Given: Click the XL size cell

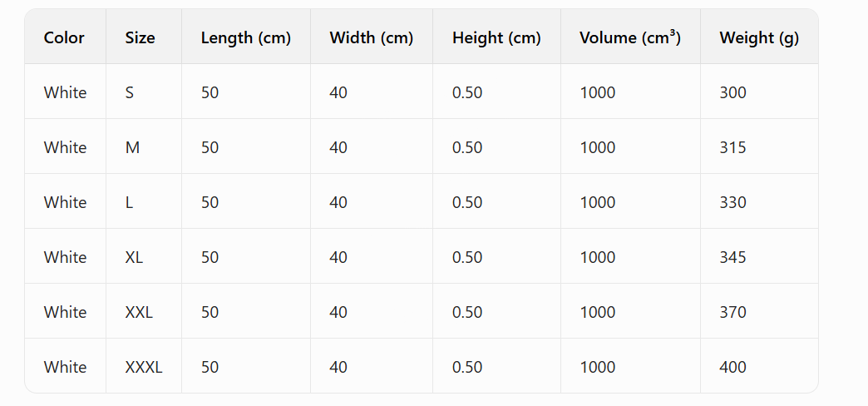Looking at the screenshot, I should (134, 257).
